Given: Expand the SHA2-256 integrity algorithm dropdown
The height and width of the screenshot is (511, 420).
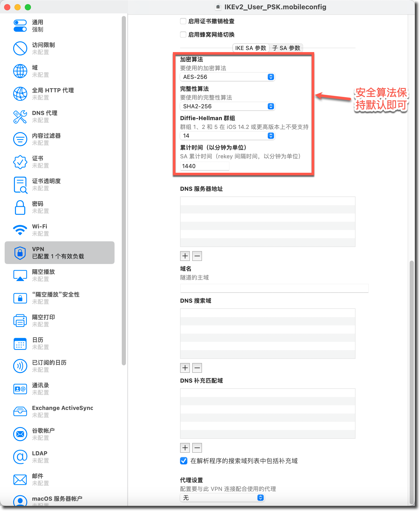Looking at the screenshot, I should pos(227,106).
